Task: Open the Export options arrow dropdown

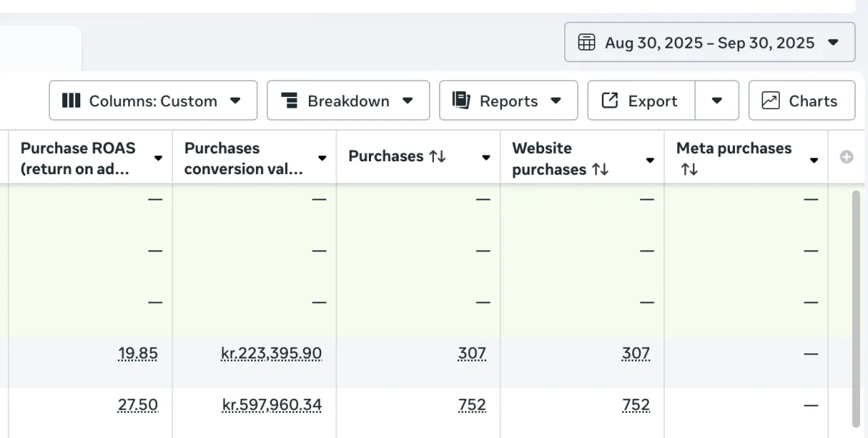Action: [x=717, y=100]
